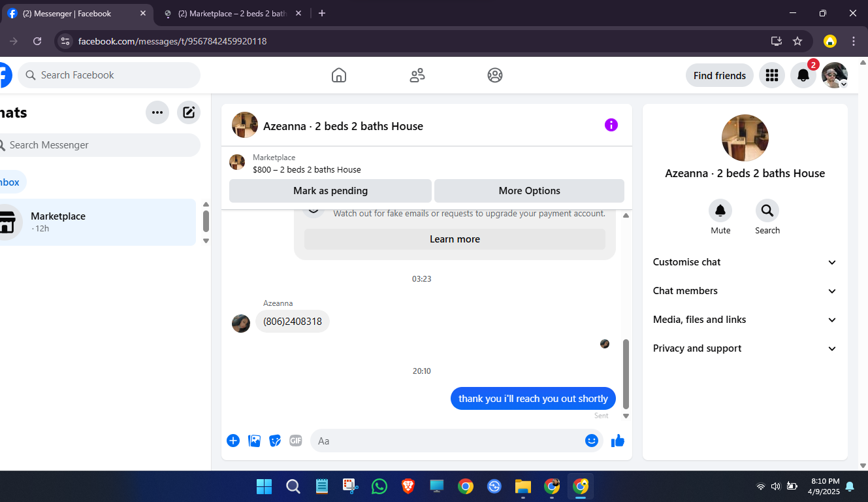Open emoji picker smiley icon
This screenshot has height=502, width=868.
click(x=592, y=441)
